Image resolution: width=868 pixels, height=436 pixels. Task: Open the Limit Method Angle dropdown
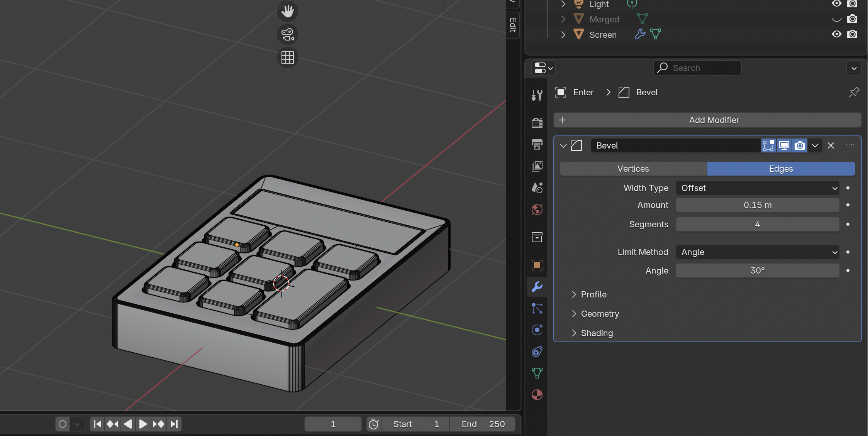pos(757,252)
